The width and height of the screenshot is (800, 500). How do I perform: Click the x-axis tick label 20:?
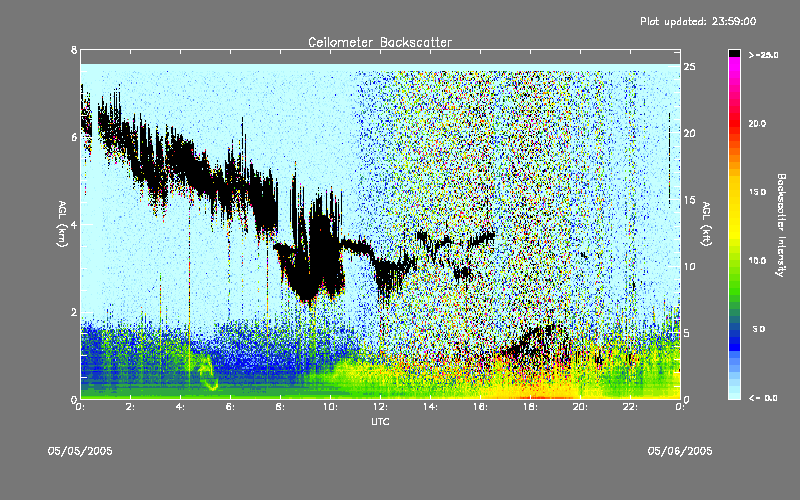(581, 407)
